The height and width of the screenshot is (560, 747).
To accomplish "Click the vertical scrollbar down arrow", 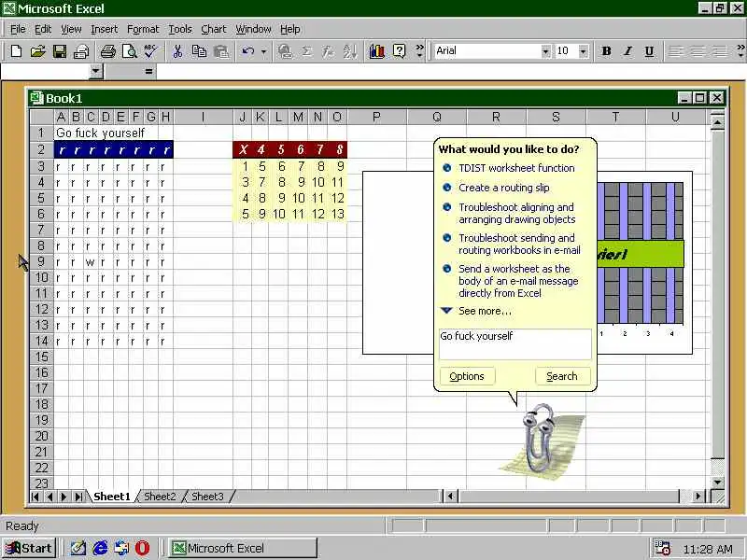I will point(718,482).
